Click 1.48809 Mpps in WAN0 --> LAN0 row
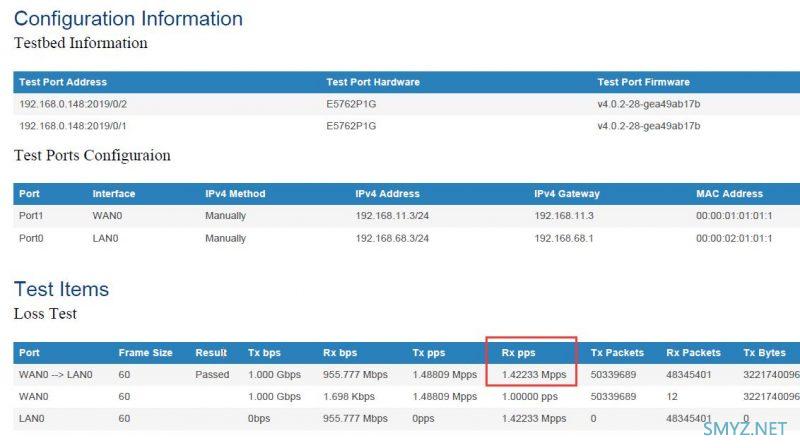 pyautogui.click(x=444, y=375)
